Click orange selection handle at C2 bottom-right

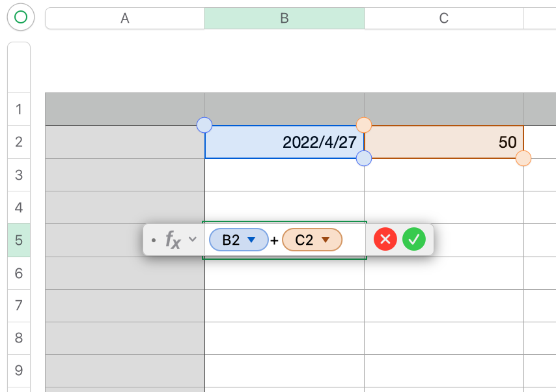tap(523, 158)
